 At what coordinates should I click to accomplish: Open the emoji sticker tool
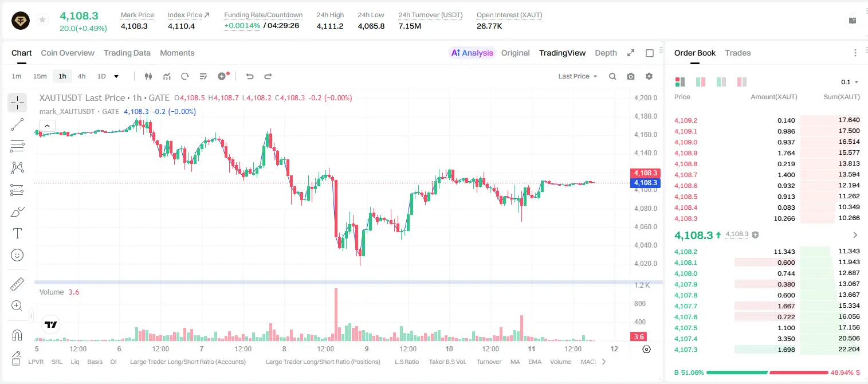(x=17, y=255)
